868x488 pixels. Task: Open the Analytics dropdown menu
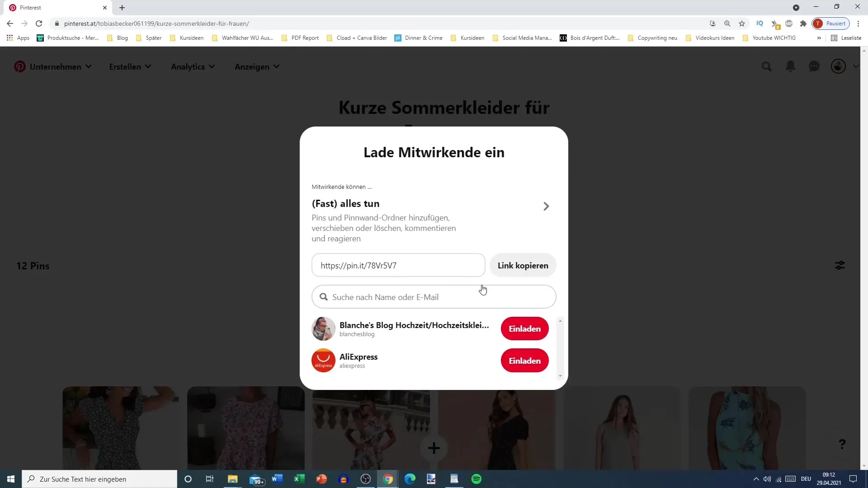tap(193, 66)
